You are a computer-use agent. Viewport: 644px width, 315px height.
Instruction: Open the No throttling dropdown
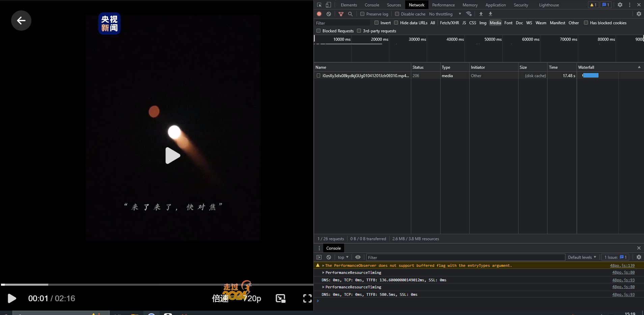click(445, 14)
